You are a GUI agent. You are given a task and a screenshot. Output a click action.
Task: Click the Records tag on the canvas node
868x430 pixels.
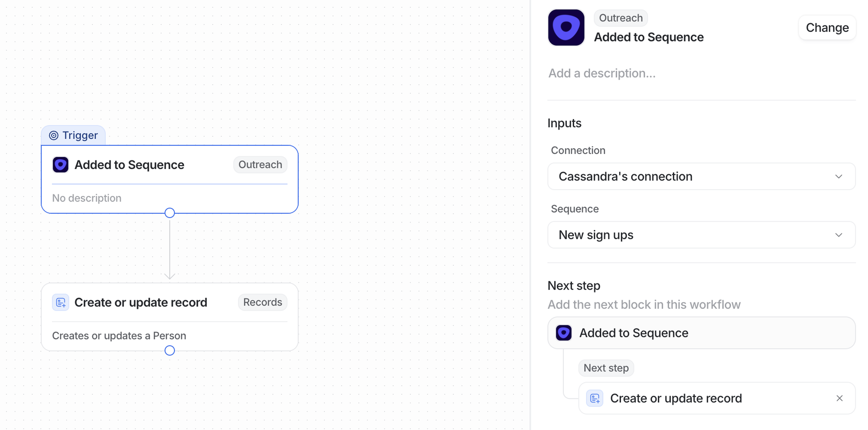click(x=262, y=302)
